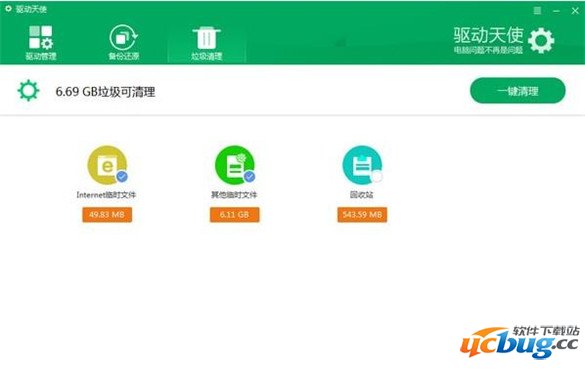Click the 一键清理 one-click clean button
The height and width of the screenshot is (374, 585).
click(x=517, y=91)
